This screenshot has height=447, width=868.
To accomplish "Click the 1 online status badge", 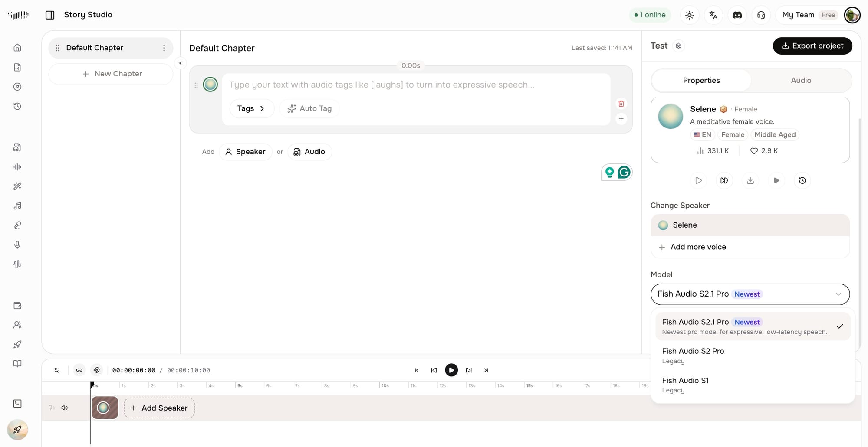I will [x=650, y=15].
